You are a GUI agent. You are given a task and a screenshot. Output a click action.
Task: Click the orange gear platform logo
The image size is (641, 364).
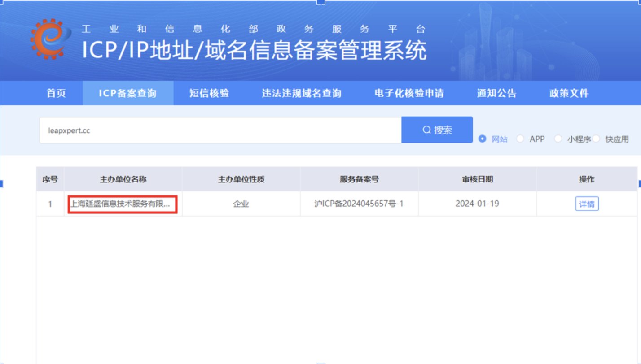(x=50, y=39)
